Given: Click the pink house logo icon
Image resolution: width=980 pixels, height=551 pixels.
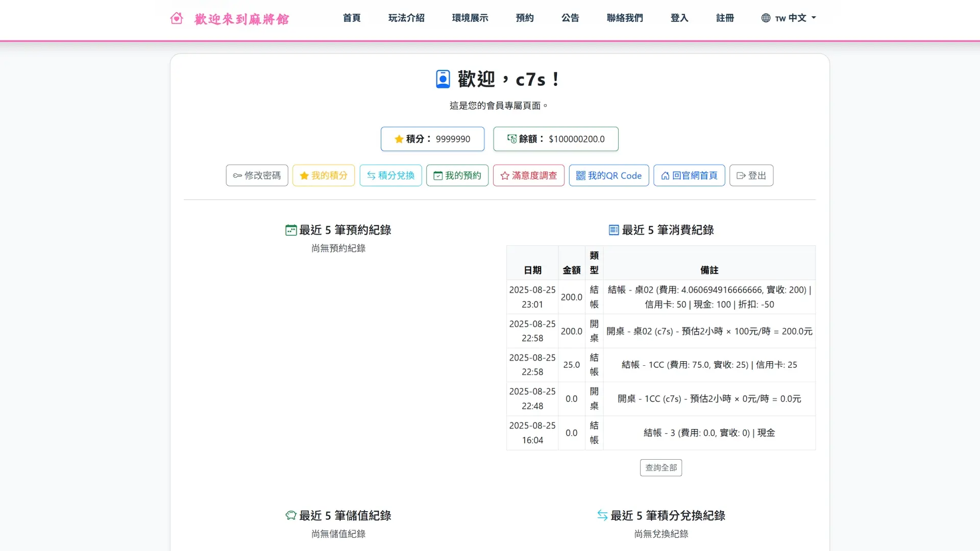Looking at the screenshot, I should pyautogui.click(x=177, y=18).
